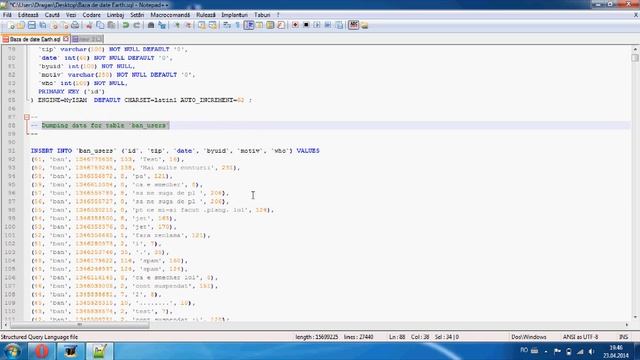Save the current file via toolbar
The width and height of the screenshot is (640, 360).
point(31,25)
